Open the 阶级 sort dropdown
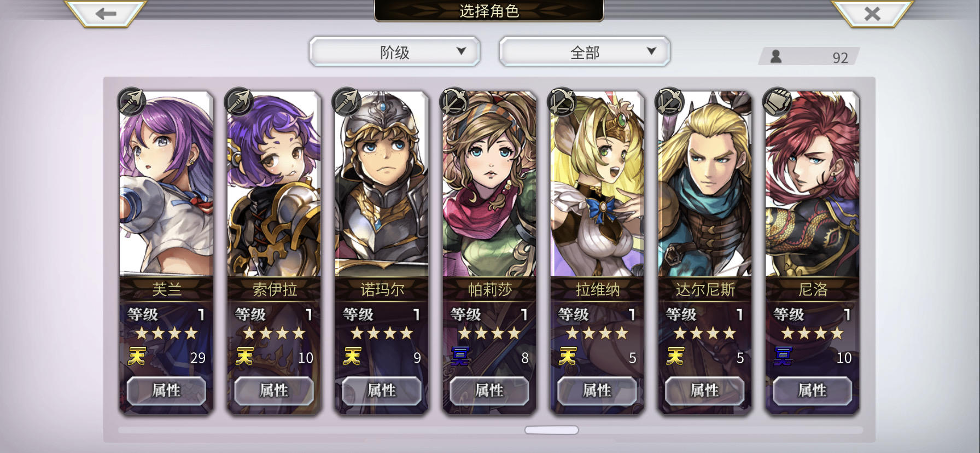 [394, 52]
